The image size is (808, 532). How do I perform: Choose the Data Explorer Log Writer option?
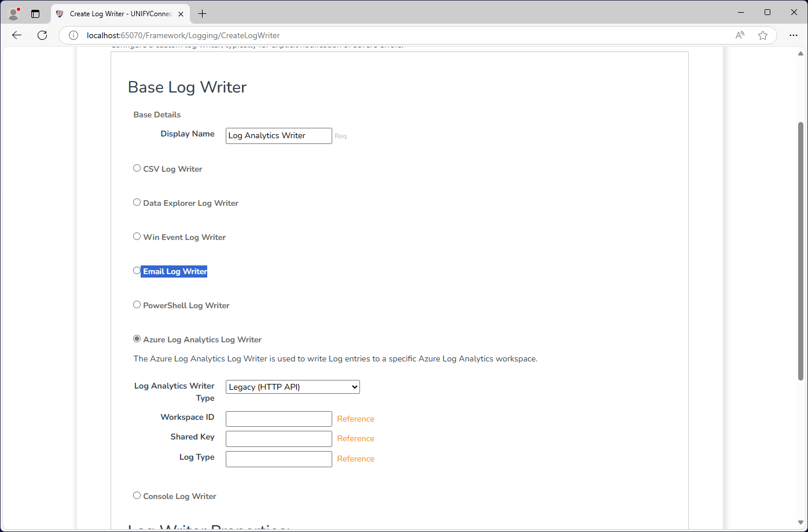tap(137, 202)
